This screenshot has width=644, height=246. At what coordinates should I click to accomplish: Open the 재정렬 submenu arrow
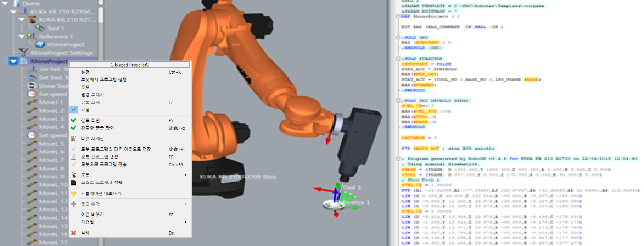185,222
